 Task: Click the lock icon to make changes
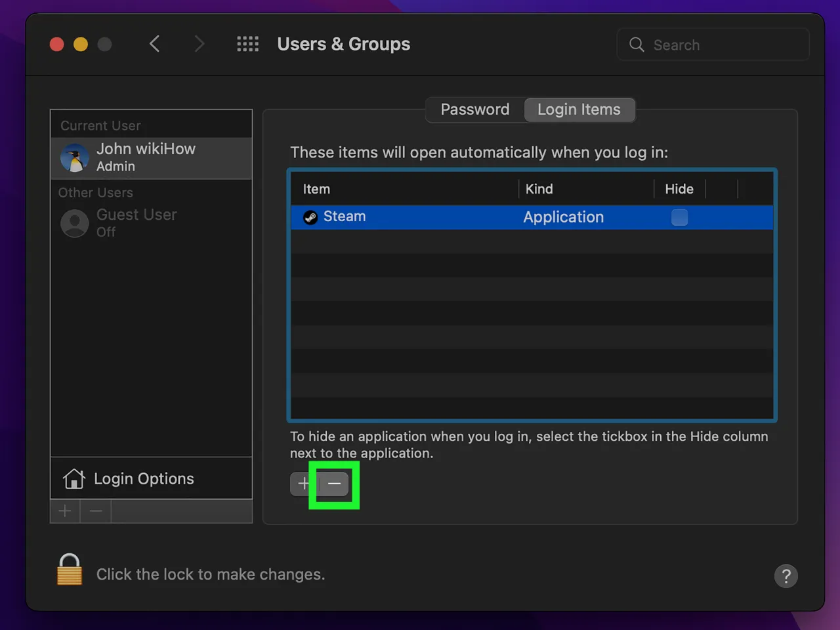coord(70,569)
